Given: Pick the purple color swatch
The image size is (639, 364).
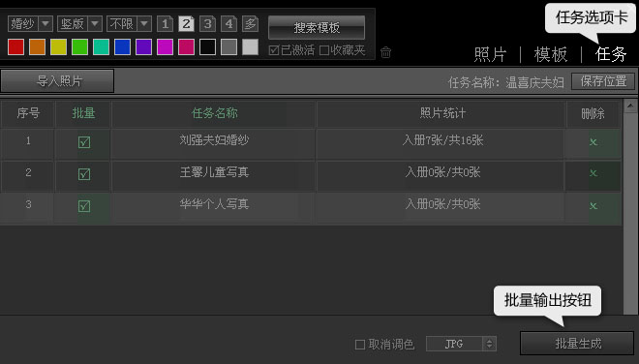Looking at the screenshot, I should click(x=143, y=46).
